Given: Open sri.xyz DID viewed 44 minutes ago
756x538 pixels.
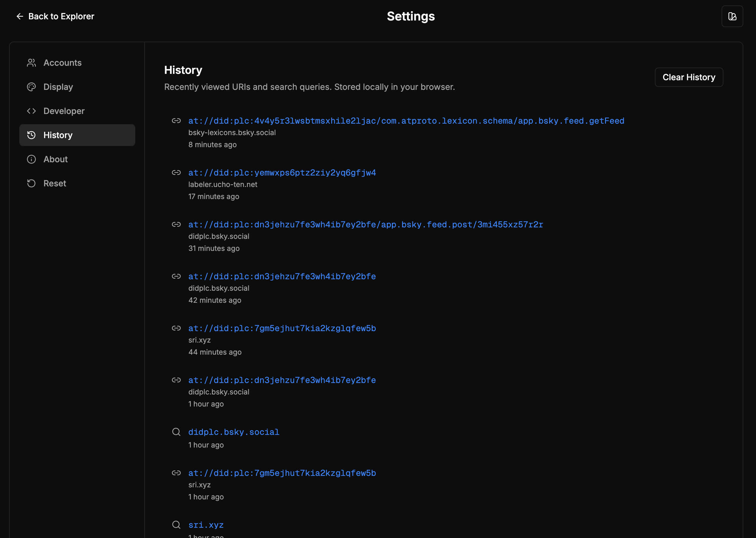Looking at the screenshot, I should pos(282,328).
